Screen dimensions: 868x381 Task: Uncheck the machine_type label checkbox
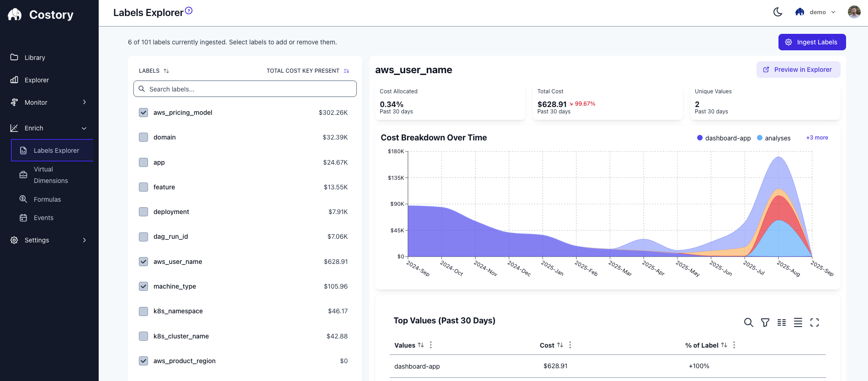coord(143,286)
